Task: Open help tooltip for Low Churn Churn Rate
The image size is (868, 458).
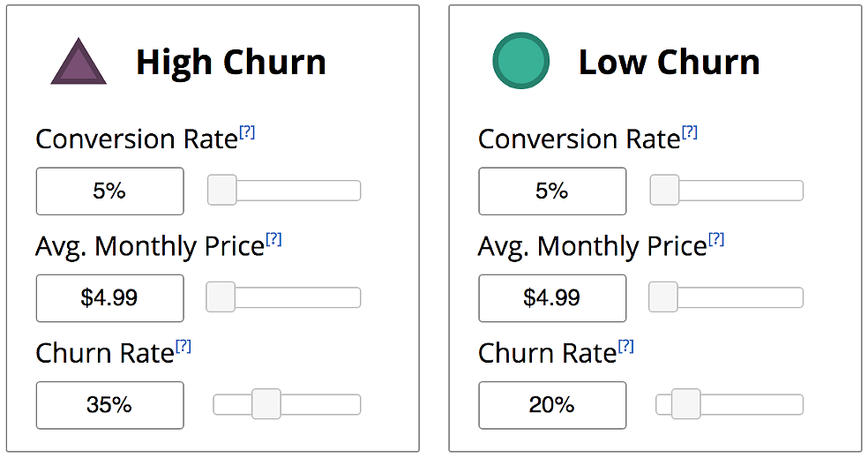Action: (626, 346)
